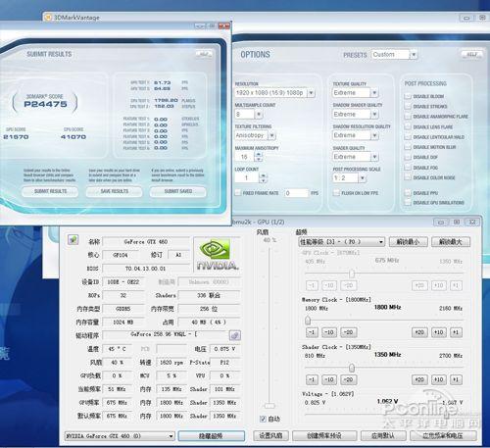490x448 pixels.
Task: Click the 应用默认 button
Action: [x=383, y=435]
